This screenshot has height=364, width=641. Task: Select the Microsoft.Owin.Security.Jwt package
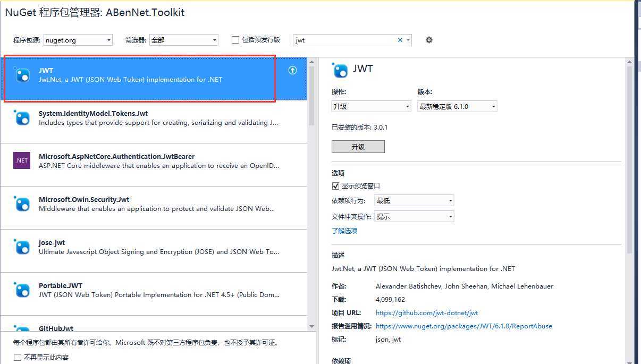coord(154,208)
